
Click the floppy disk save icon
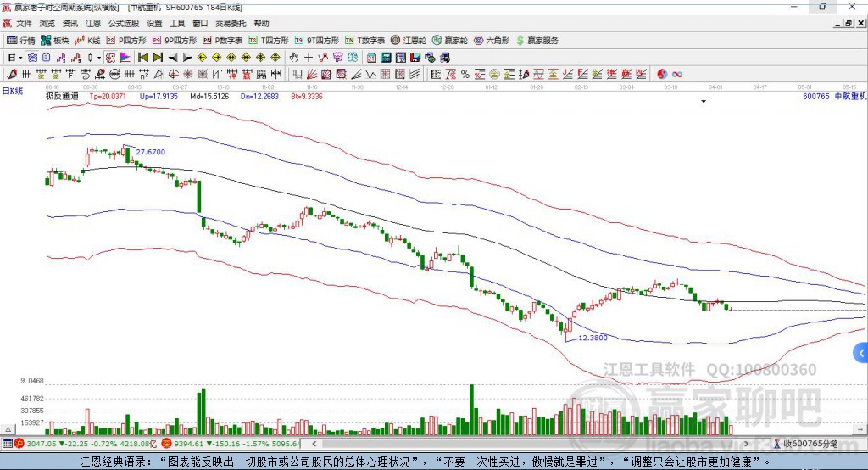point(415,57)
